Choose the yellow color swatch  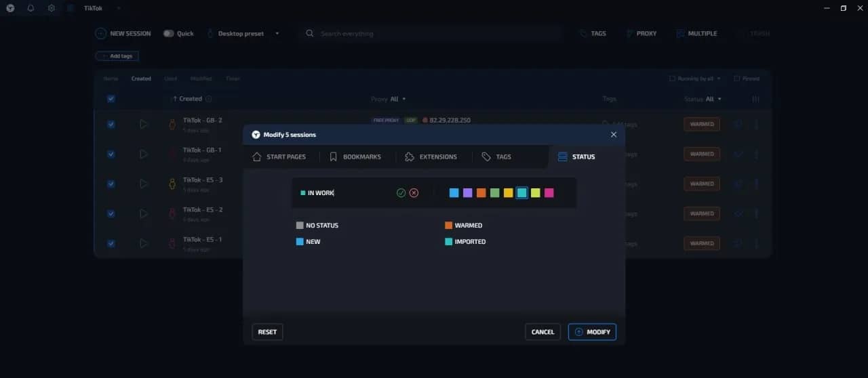[x=508, y=193]
